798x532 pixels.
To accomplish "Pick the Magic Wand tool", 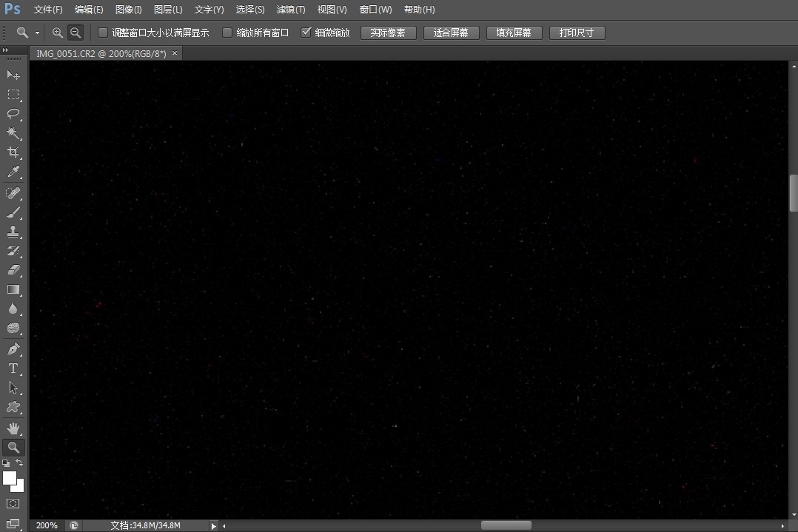I will pyautogui.click(x=13, y=133).
